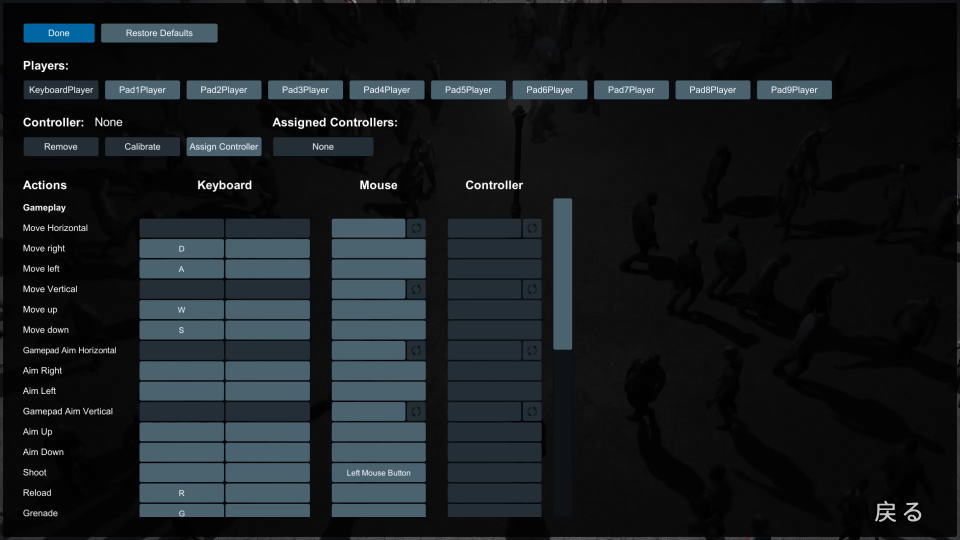The height and width of the screenshot is (540, 960).
Task: Toggle invert icon on Gamepad Aim Vertical mouse axis
Action: tap(416, 411)
